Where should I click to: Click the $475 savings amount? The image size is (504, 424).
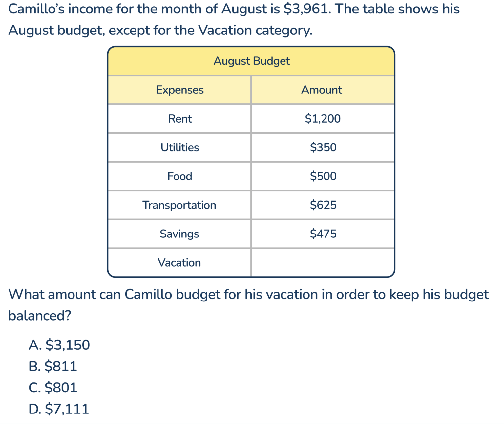pos(323,234)
